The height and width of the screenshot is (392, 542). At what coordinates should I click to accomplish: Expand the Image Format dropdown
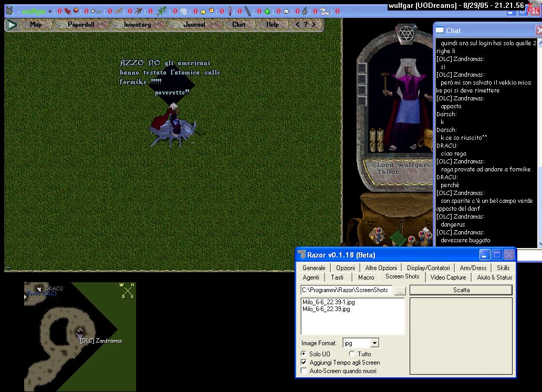[374, 343]
